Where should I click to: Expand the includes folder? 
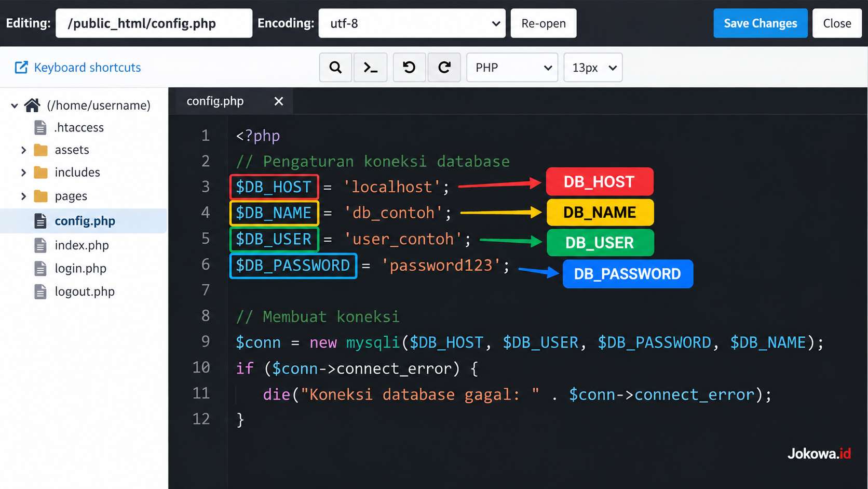pos(23,173)
